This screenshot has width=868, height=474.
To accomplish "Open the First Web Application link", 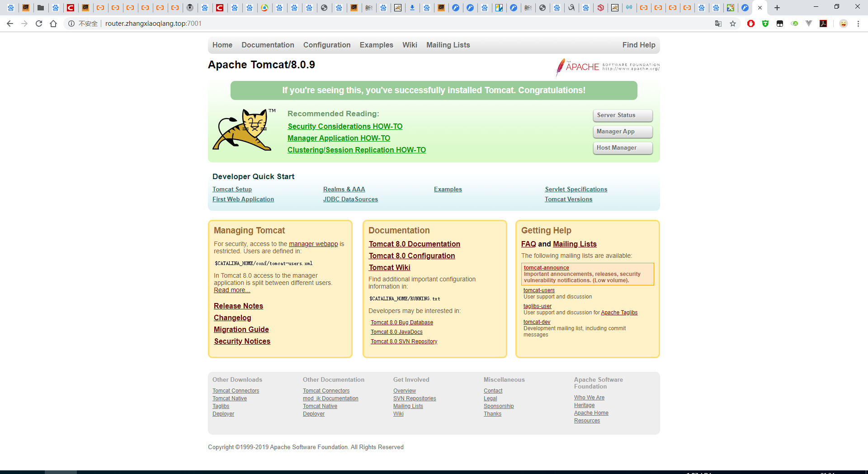I will point(243,199).
